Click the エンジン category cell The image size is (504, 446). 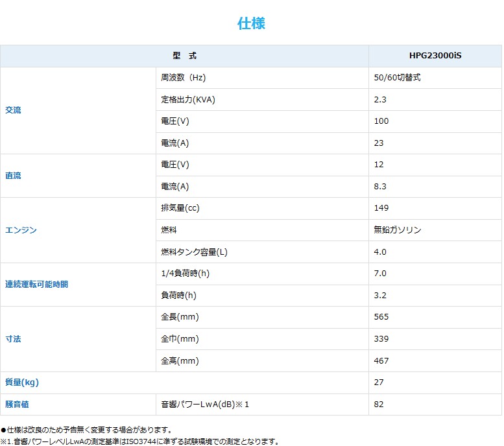point(78,230)
